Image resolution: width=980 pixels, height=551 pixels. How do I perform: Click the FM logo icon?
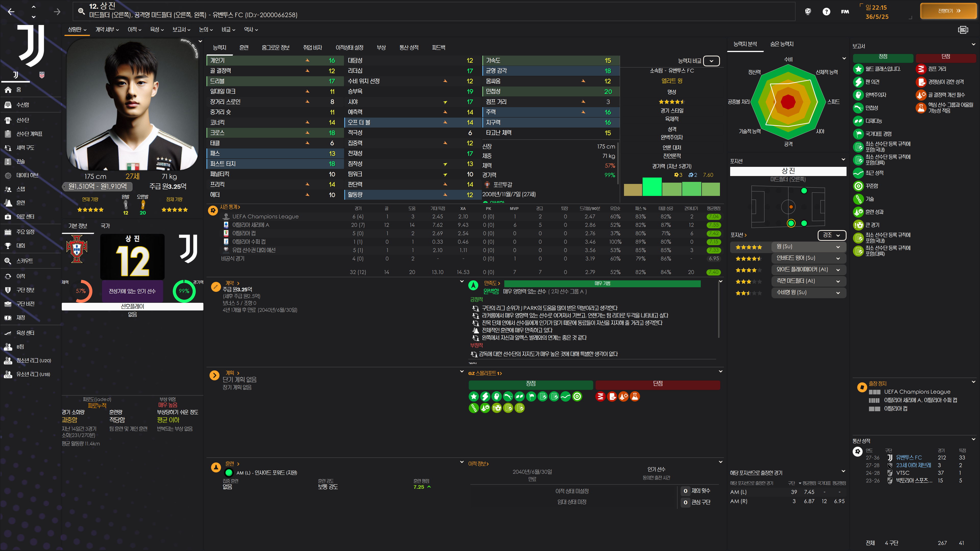(x=845, y=12)
